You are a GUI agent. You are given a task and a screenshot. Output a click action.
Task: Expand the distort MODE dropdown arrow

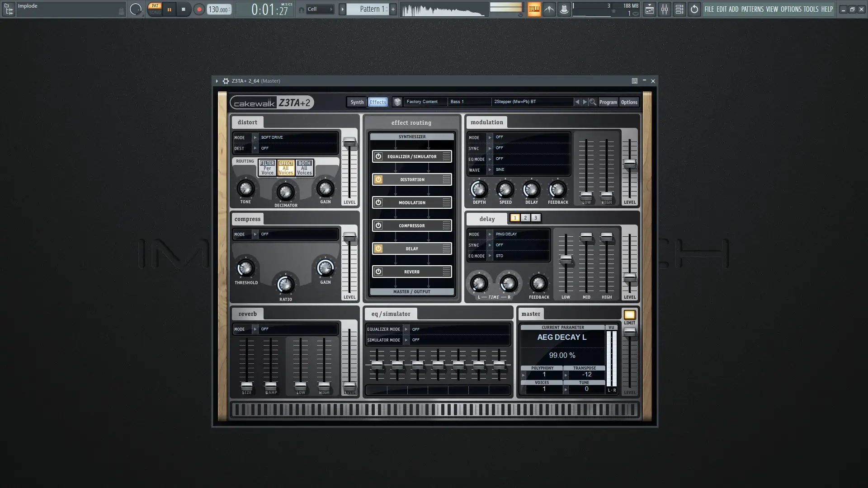(255, 137)
